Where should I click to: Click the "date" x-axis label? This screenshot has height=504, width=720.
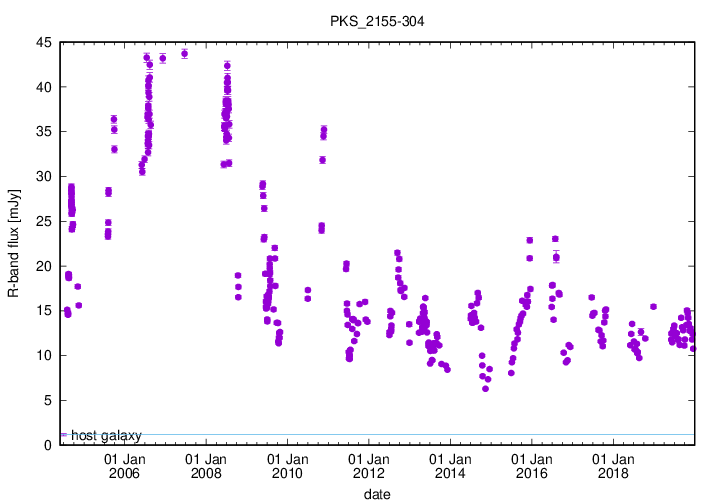pos(377,494)
